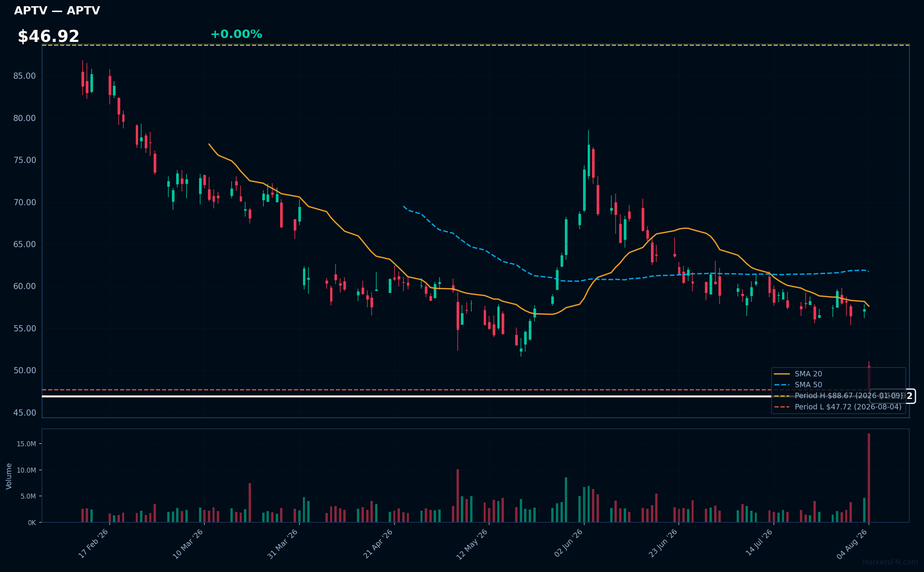
Task: Click the "12 May '26" date label
Action: [x=472, y=544]
